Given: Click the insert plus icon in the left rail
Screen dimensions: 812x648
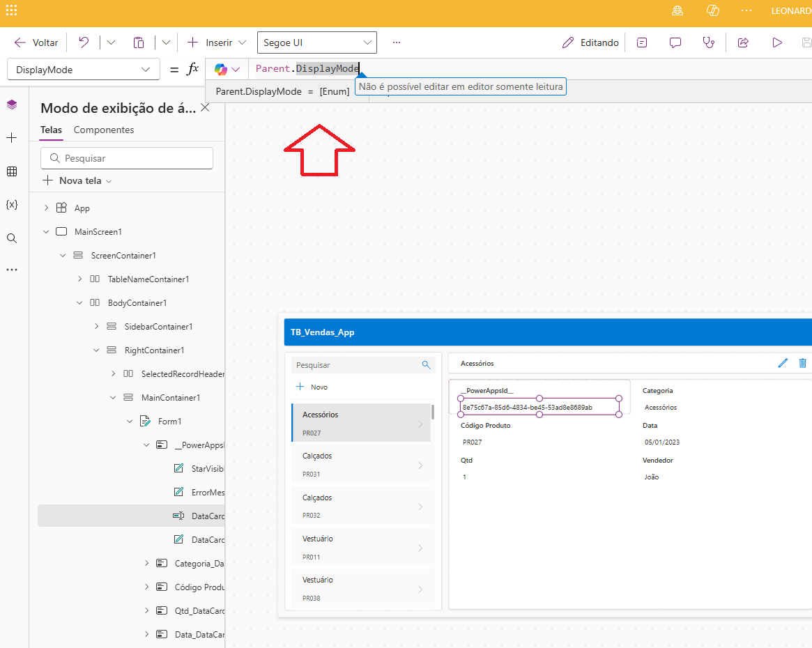Looking at the screenshot, I should [11, 138].
